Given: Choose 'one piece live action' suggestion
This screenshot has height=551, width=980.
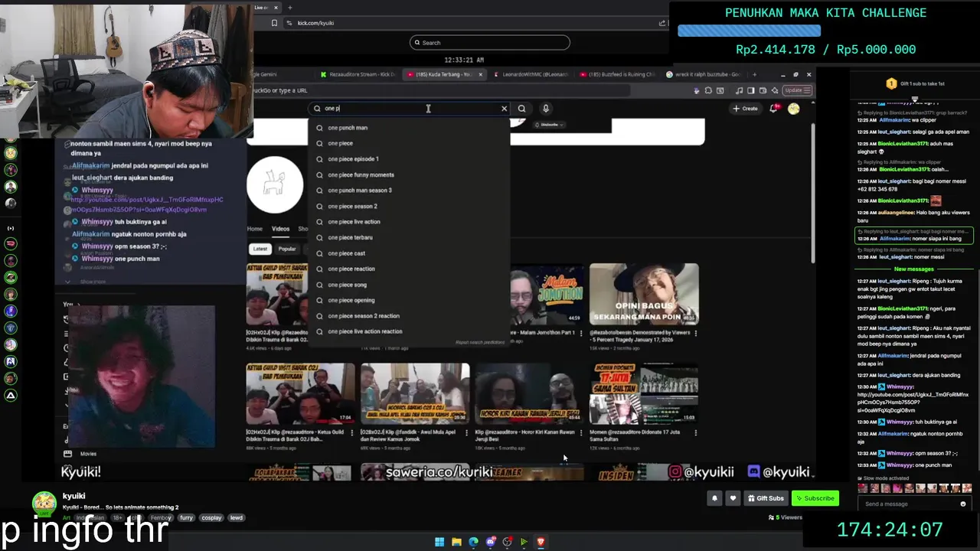Looking at the screenshot, I should pyautogui.click(x=409, y=222).
